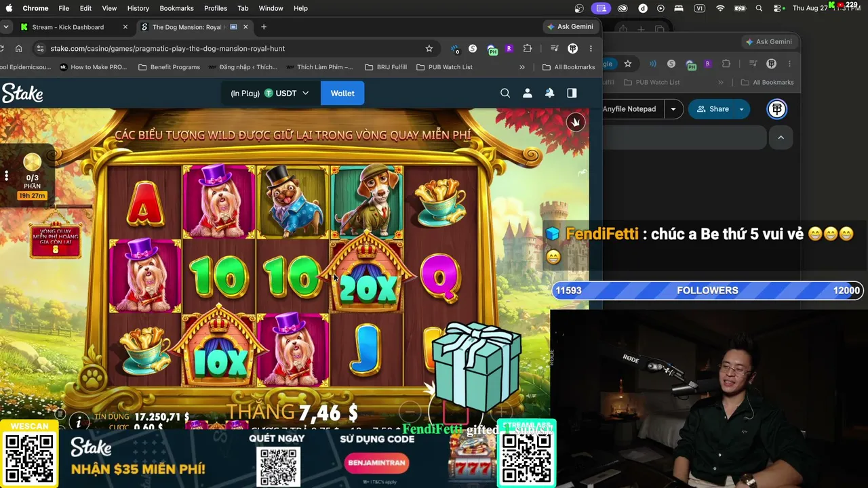Open All Bookmarks folder in front window
The height and width of the screenshot is (488, 868).
(568, 67)
